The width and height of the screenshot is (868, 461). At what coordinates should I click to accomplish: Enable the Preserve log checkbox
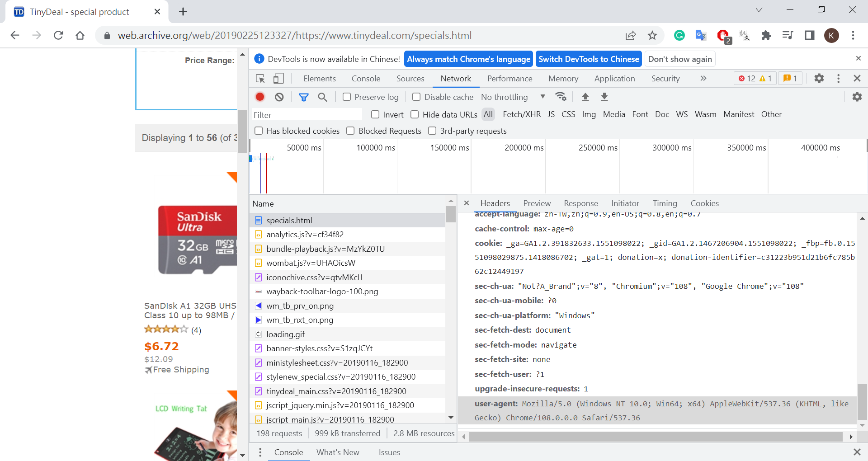tap(347, 97)
